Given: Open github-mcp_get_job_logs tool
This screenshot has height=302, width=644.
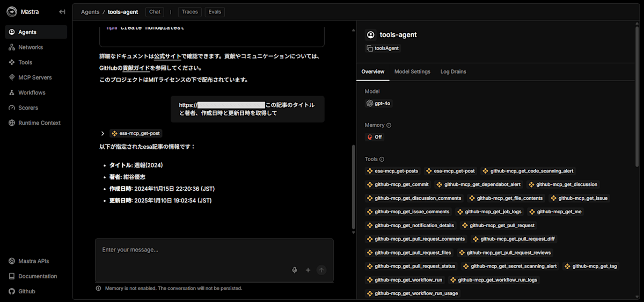Looking at the screenshot, I should coord(489,212).
